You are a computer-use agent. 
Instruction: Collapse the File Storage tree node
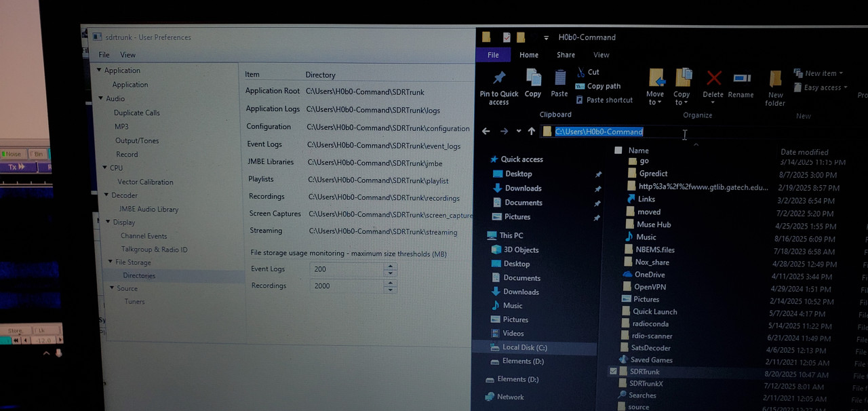point(111,262)
